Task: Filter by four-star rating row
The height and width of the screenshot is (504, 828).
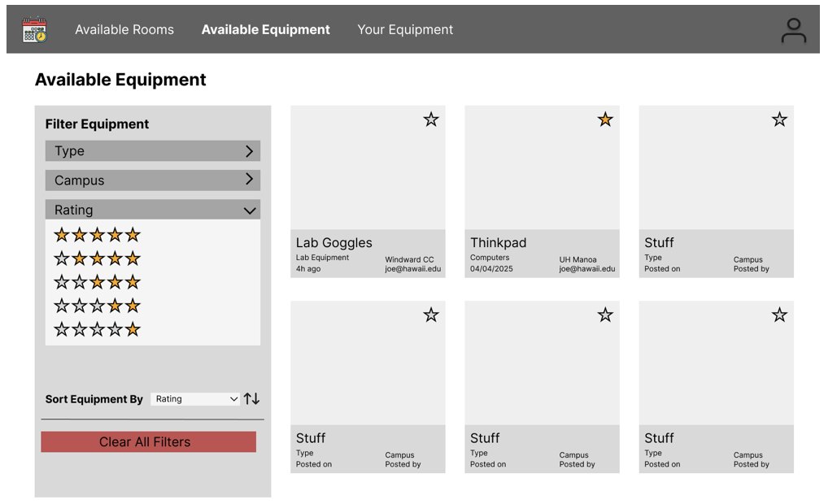Action: 98,259
